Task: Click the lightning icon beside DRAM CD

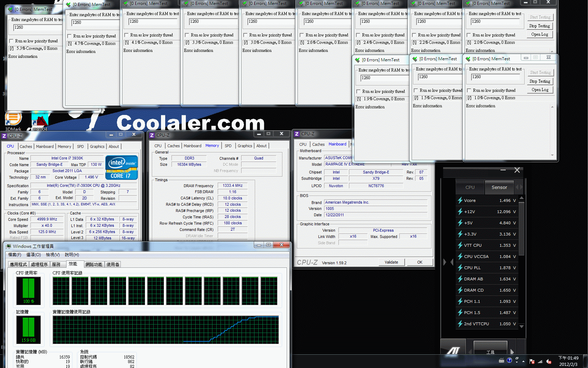Action: click(460, 290)
